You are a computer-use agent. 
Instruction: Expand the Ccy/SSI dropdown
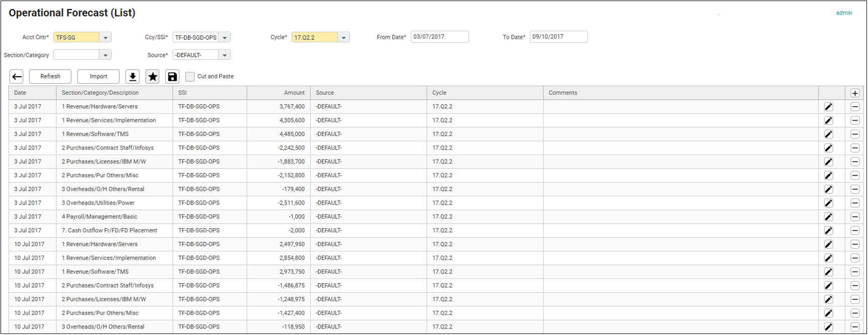[x=225, y=38]
